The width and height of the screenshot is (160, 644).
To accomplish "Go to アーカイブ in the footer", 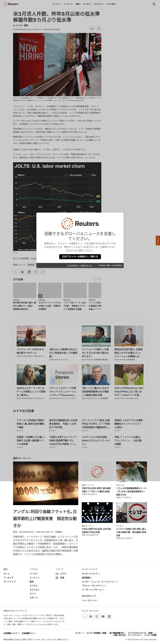I will 8,578.
